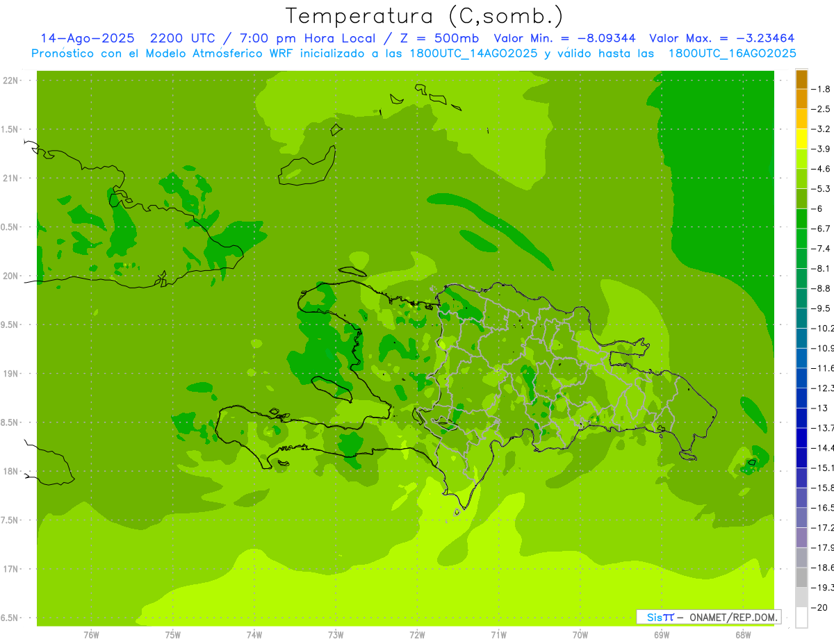
Task: Click the "74W" longitude axis label
Action: (x=254, y=635)
